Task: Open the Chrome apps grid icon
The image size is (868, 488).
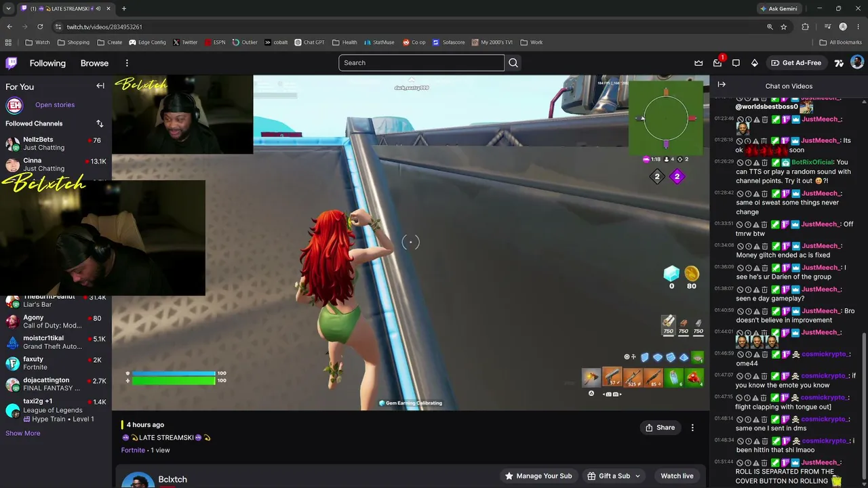Action: tap(8, 42)
